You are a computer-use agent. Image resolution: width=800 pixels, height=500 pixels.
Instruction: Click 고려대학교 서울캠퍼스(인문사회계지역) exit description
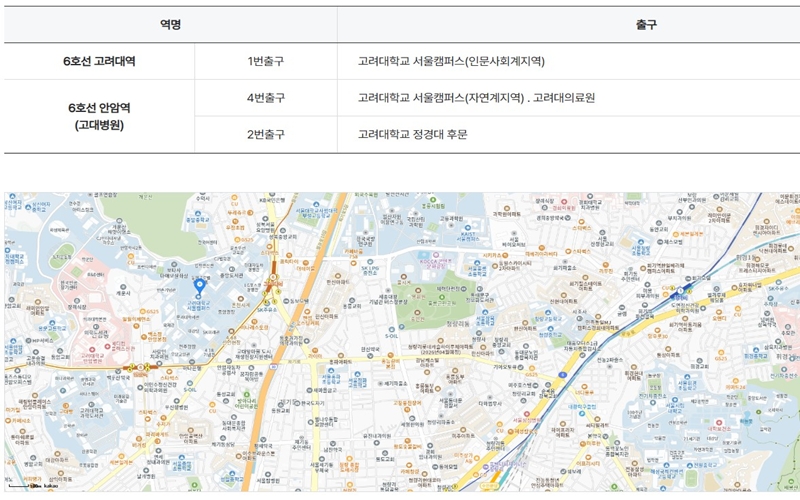pos(451,61)
